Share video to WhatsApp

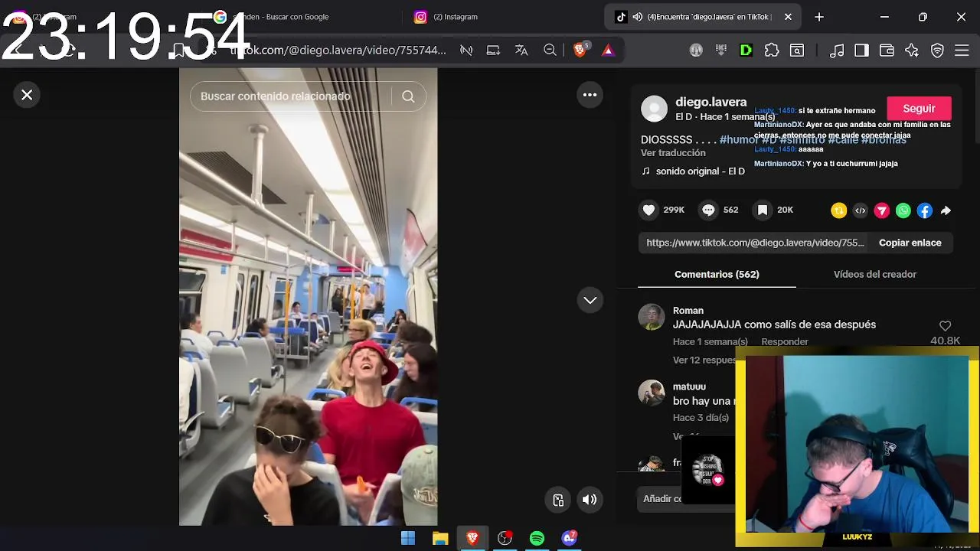click(903, 210)
